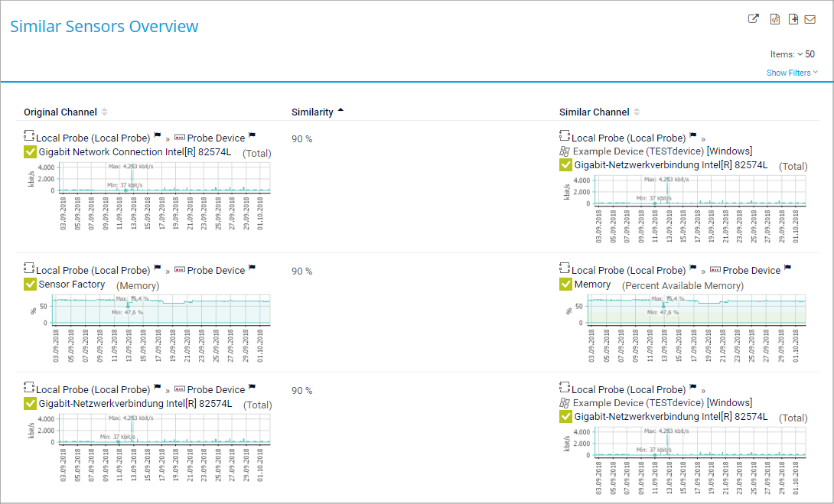The height and width of the screenshot is (504, 834).
Task: Click probe icon in Memory similar channel row
Action: pyautogui.click(x=565, y=269)
